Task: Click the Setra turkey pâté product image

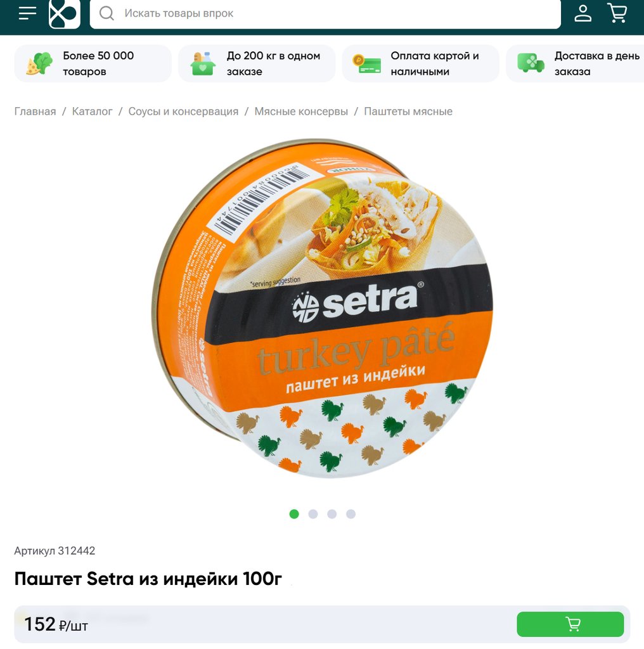Action: coord(323,309)
